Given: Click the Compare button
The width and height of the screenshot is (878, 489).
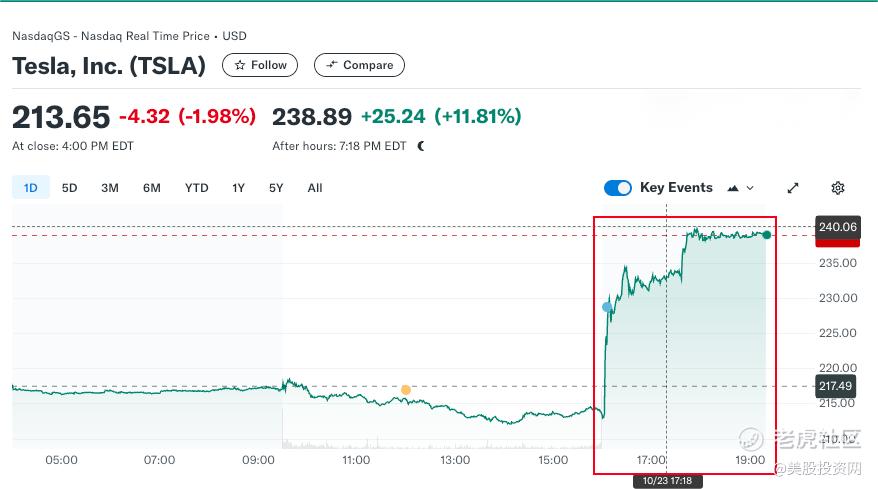Looking at the screenshot, I should pyautogui.click(x=359, y=65).
